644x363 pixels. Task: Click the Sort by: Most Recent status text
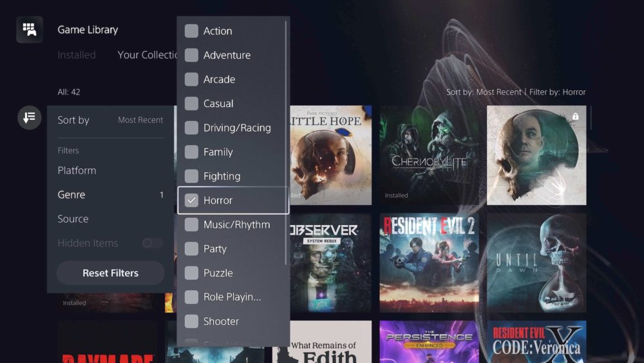484,92
